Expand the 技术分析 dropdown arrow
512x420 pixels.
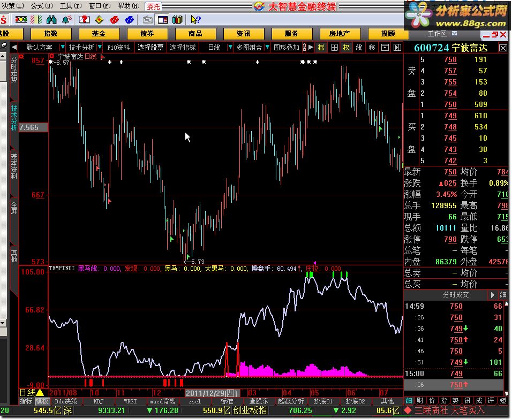pos(100,48)
